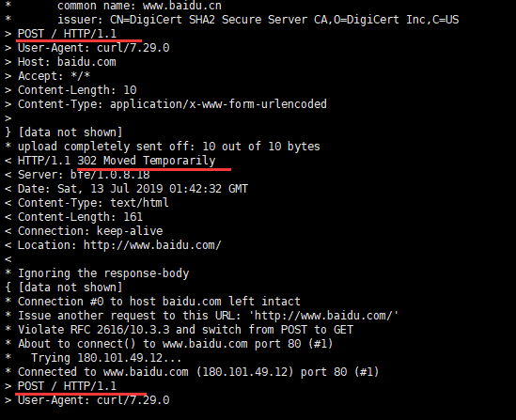The width and height of the screenshot is (516, 420).
Task: Click the Date: Sat, 13 Jul 2019 line
Action: click(133, 189)
